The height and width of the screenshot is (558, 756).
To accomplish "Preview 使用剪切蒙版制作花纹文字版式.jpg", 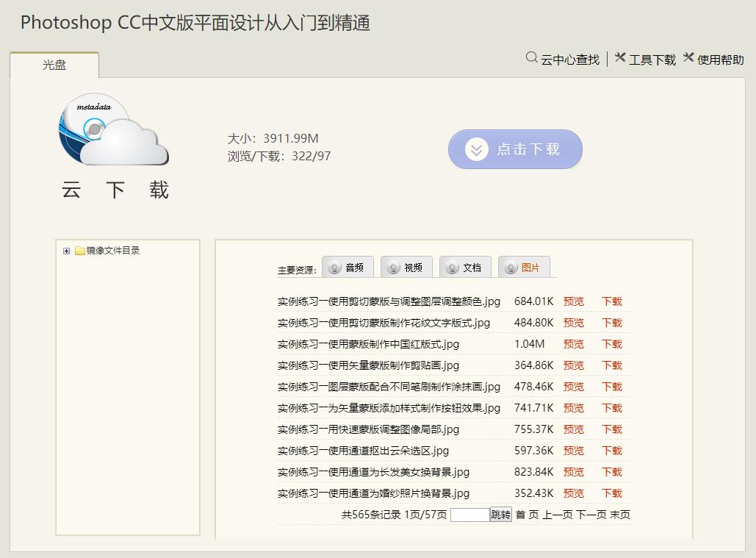I will (574, 323).
